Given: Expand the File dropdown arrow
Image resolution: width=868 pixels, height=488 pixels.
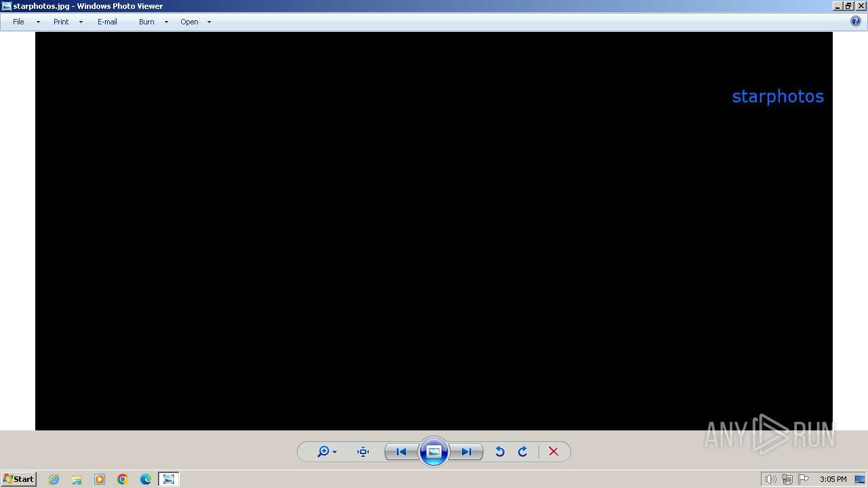Looking at the screenshot, I should click(x=38, y=22).
